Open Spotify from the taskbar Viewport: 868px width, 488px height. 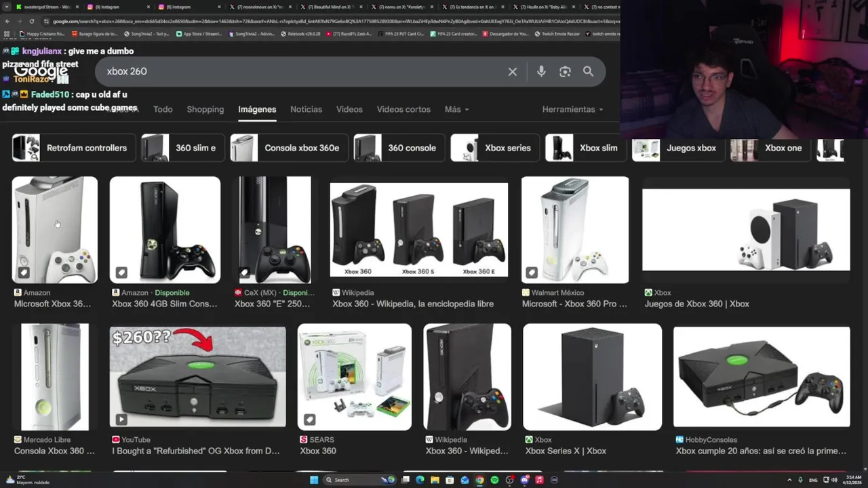pos(494,480)
